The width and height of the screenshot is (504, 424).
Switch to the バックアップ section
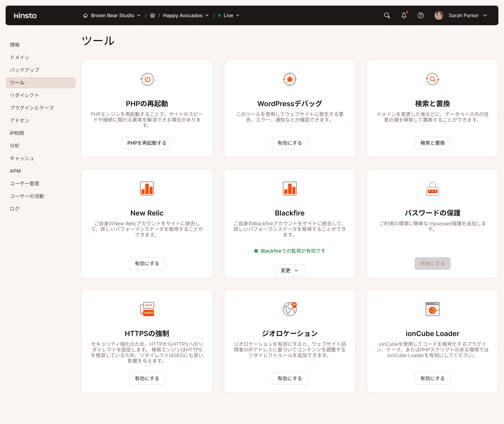point(24,70)
